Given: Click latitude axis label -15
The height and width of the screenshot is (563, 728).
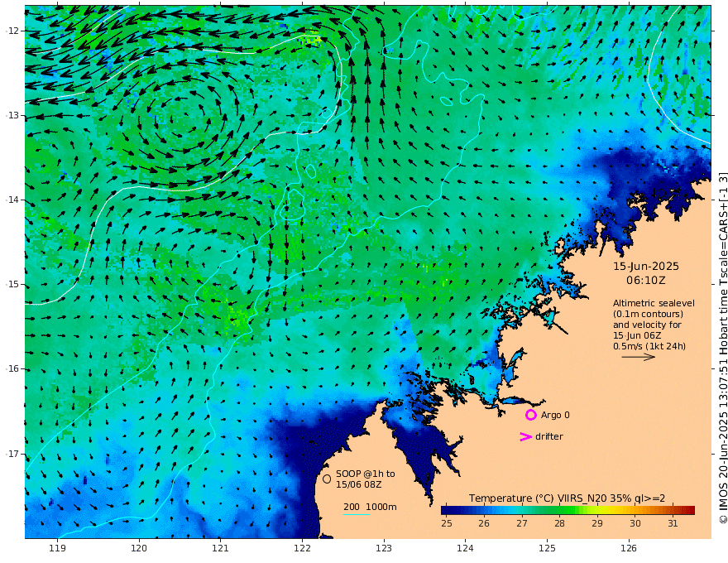Looking at the screenshot, I should click(x=12, y=284).
